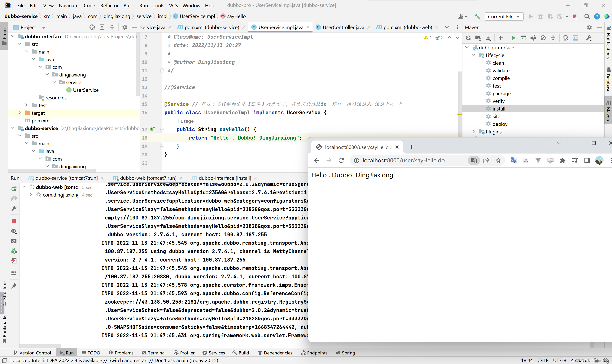The height and width of the screenshot is (364, 612).
Task: Expand the Plugins section in Maven panel
Action: pyautogui.click(x=473, y=131)
